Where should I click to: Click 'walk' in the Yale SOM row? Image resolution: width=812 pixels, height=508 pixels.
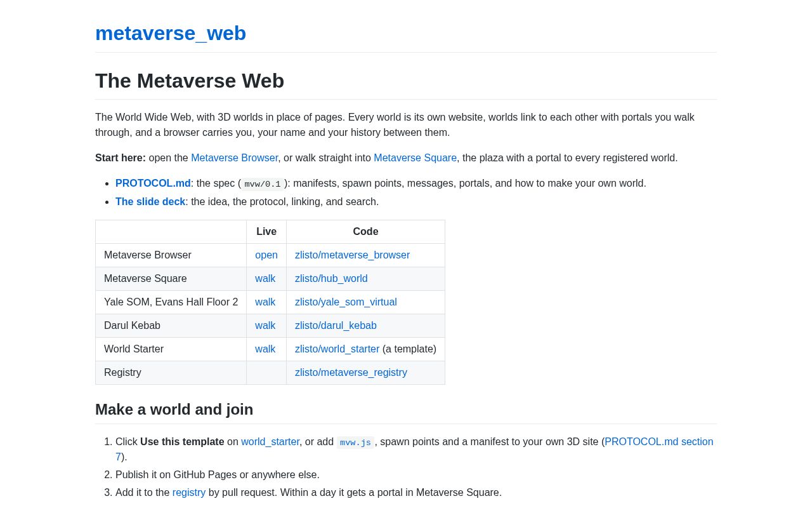pyautogui.click(x=265, y=302)
